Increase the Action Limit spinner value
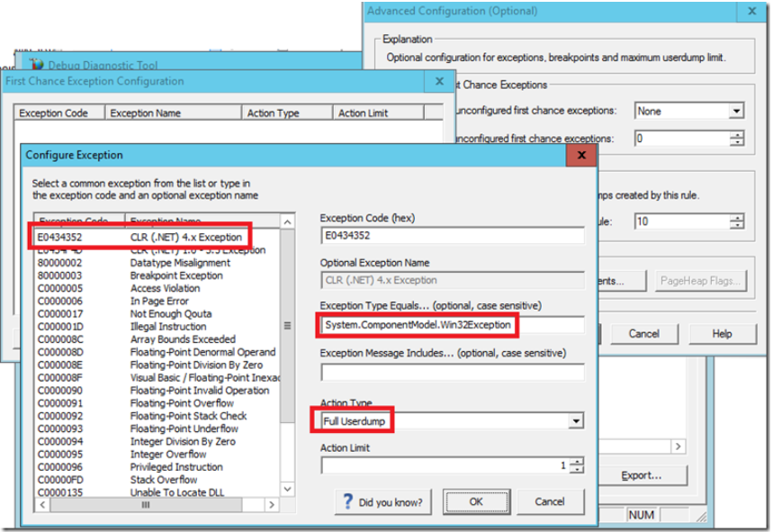Image resolution: width=773 pixels, height=532 pixels. pos(577,462)
